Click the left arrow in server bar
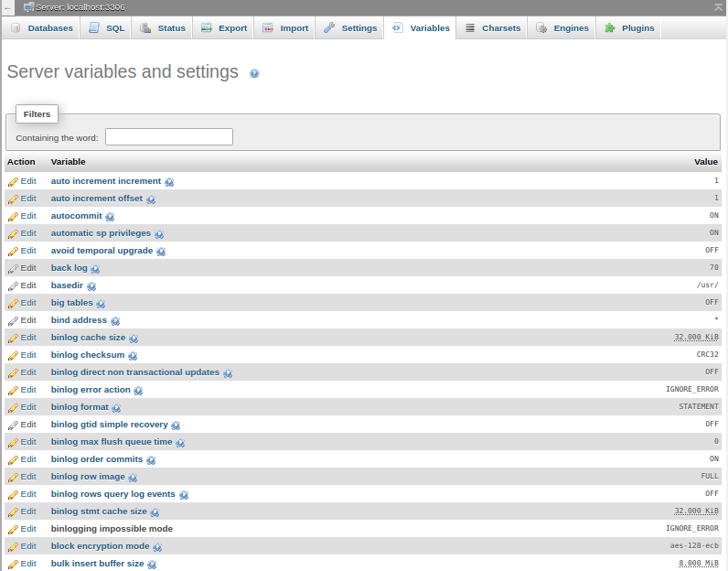This screenshot has width=728, height=571. pos(8,7)
